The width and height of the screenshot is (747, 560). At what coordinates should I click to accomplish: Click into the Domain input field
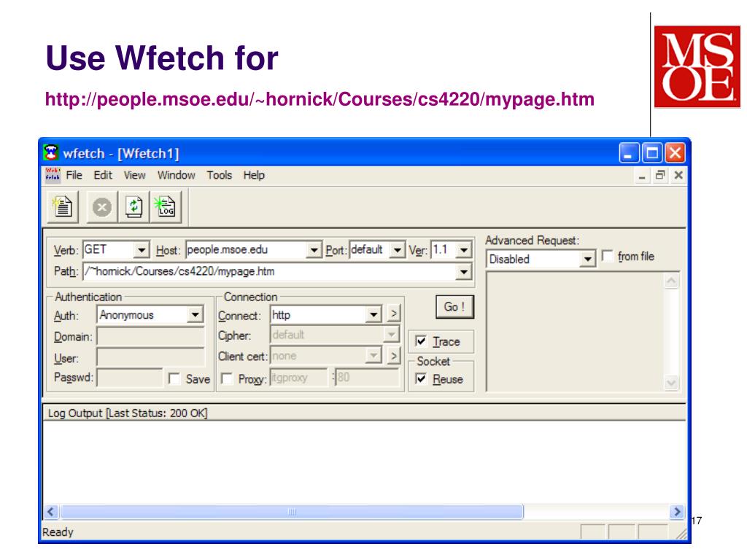tap(150, 336)
